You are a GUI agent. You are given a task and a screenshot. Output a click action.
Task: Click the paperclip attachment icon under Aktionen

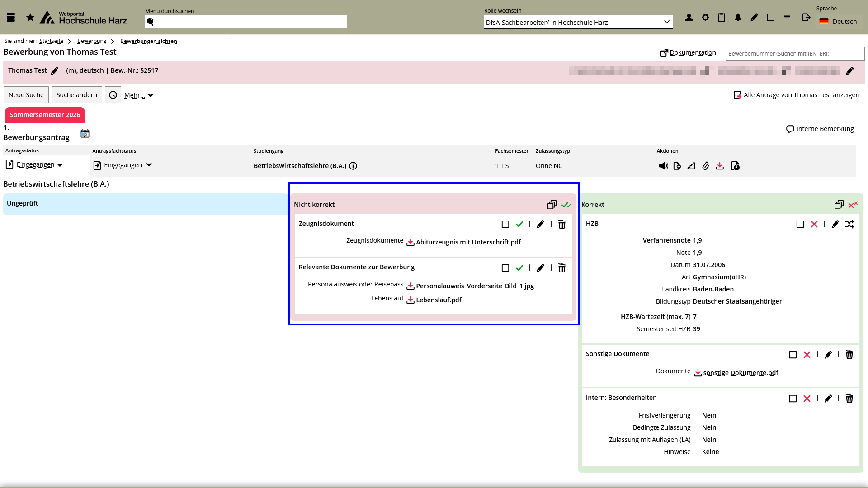pyautogui.click(x=705, y=166)
